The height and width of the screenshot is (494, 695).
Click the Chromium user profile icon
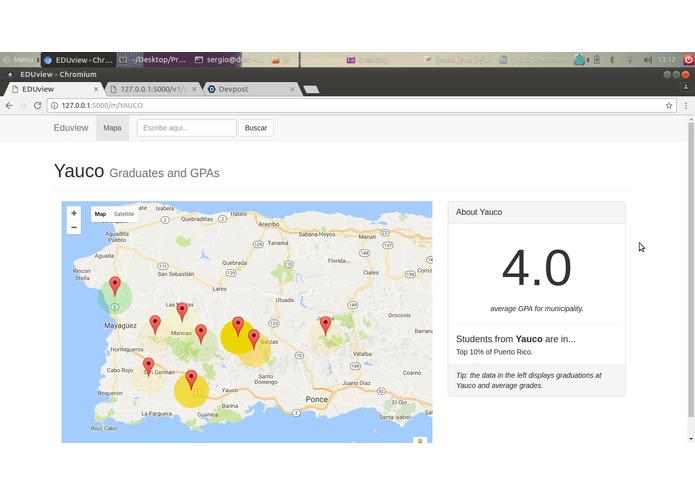(685, 87)
